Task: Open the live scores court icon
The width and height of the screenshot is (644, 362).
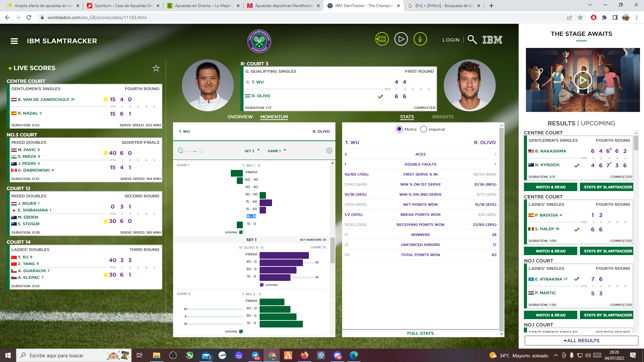Action: [382, 39]
